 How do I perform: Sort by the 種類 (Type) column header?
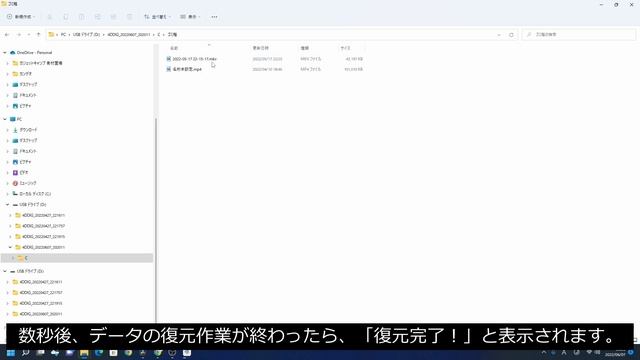click(x=305, y=48)
